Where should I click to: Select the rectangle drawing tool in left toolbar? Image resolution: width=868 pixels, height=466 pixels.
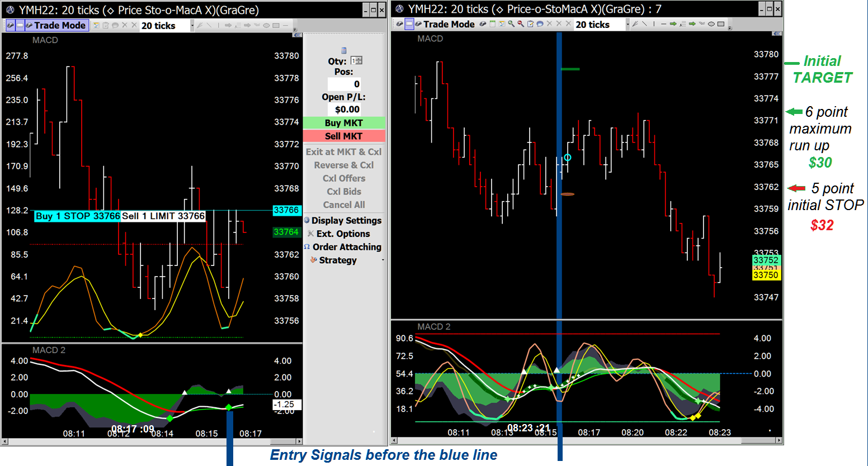coord(276,25)
